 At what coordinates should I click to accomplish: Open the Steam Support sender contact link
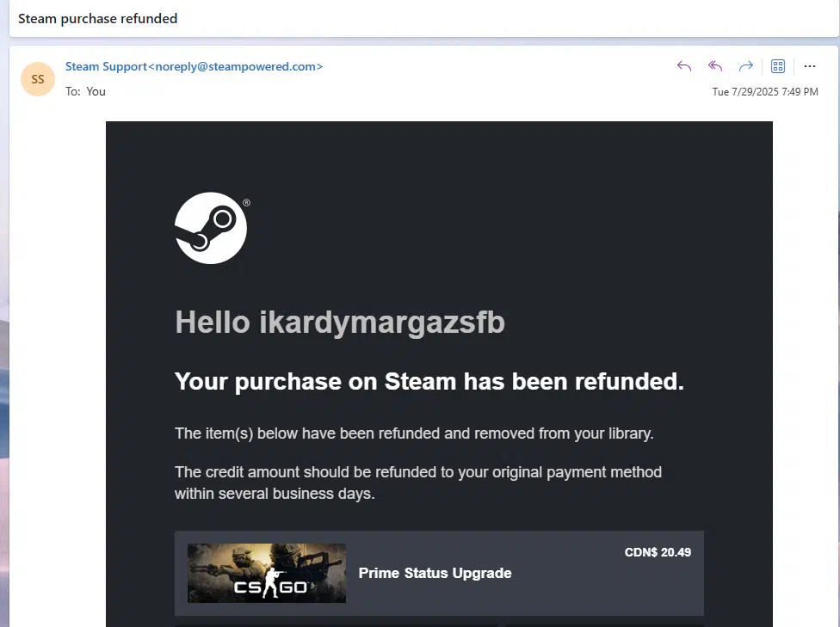(194, 66)
